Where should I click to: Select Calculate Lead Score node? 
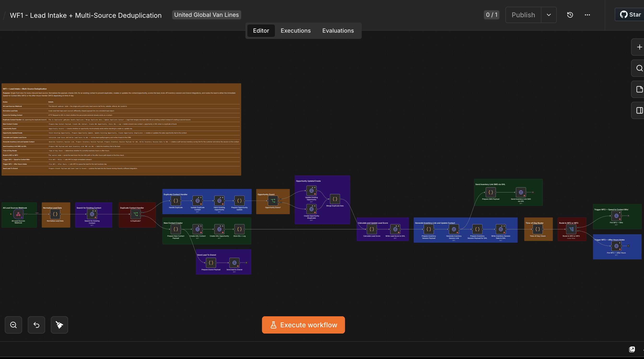point(372,229)
